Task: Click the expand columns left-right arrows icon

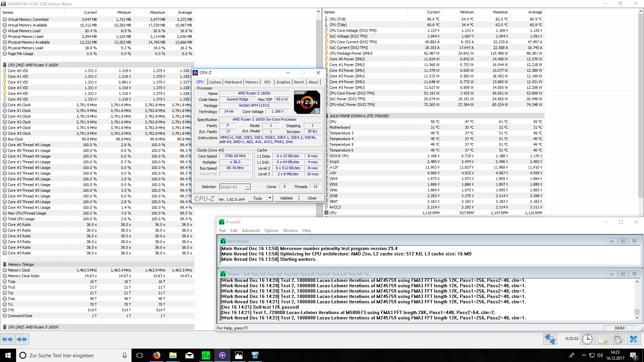Action: [x=7, y=339]
